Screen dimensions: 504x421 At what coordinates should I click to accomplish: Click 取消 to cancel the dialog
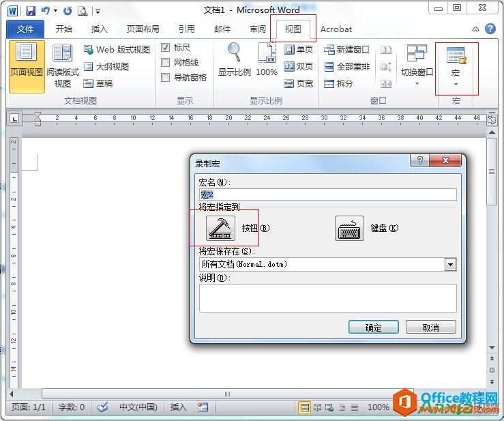431,328
